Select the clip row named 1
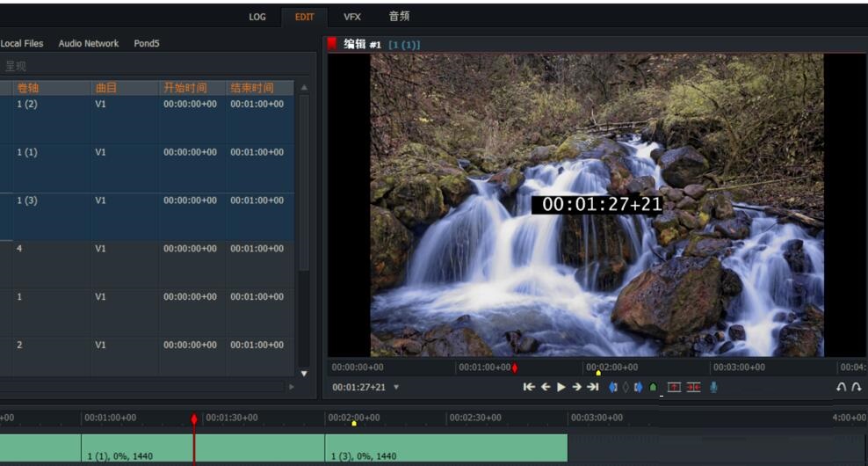The width and height of the screenshot is (868, 466). pos(147,312)
